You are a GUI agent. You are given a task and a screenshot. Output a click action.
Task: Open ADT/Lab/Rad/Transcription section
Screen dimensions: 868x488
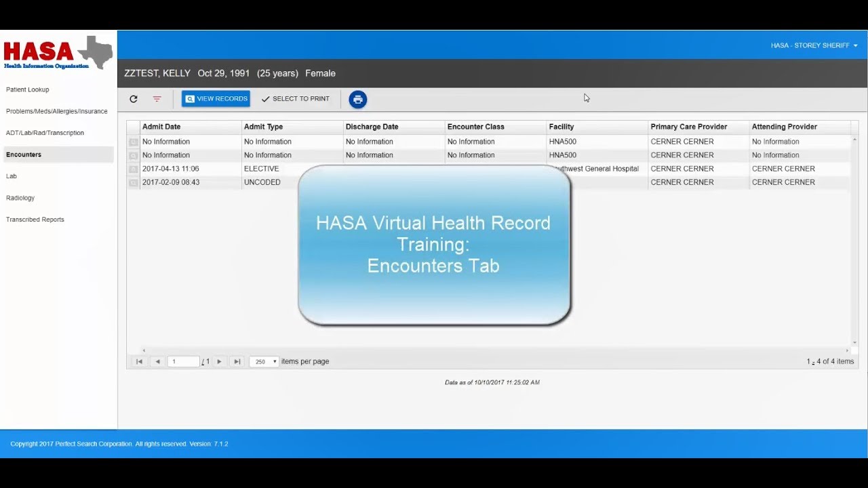point(45,133)
